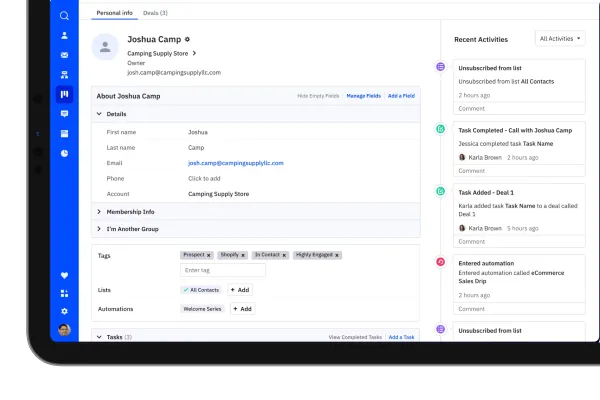Screen dimensions: 600x400
Task: Open Reports pie chart icon in sidebar
Action: point(64,153)
